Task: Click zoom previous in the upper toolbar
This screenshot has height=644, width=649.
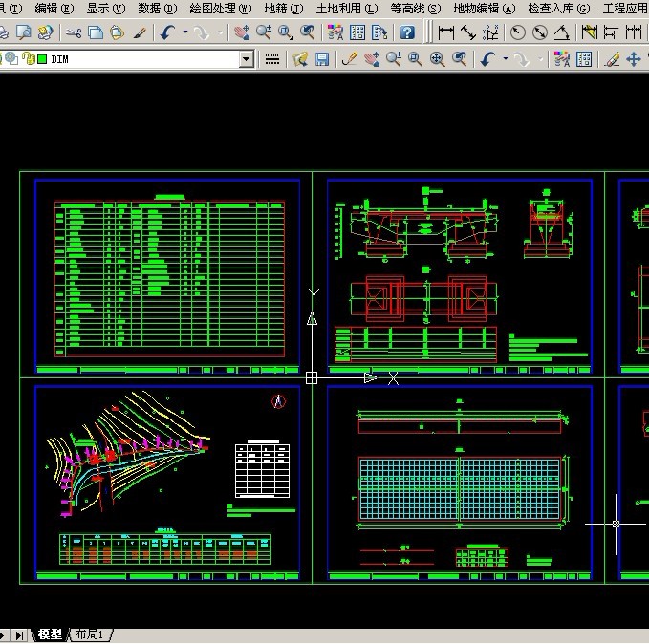Action: coord(308,32)
